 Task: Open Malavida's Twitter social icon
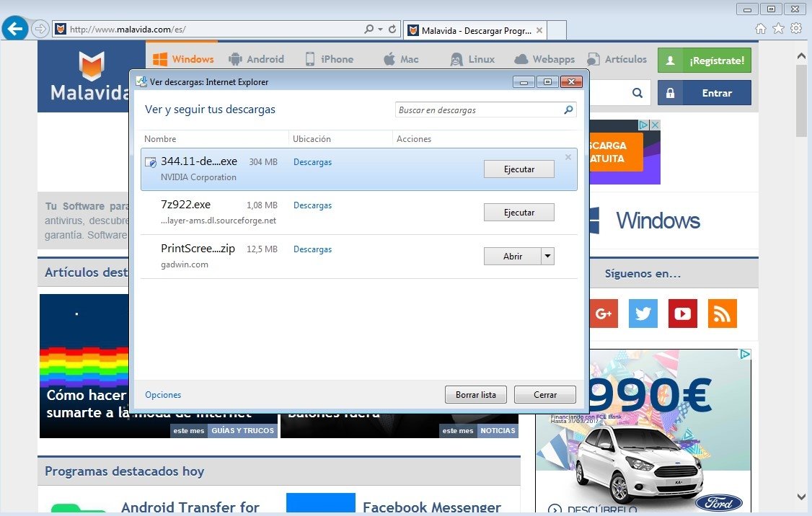pos(643,313)
